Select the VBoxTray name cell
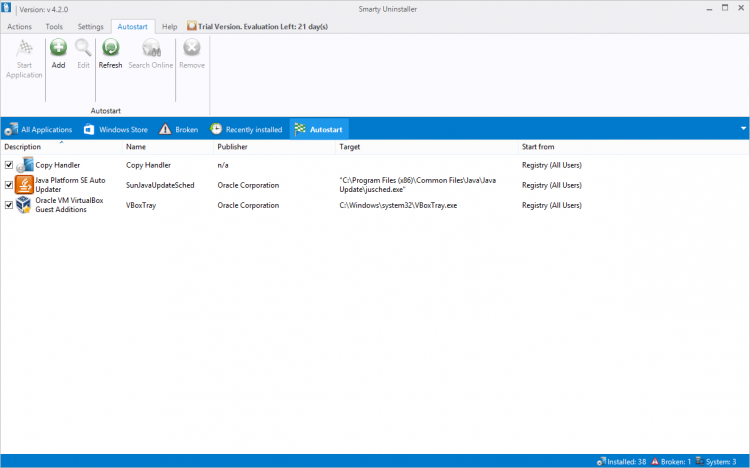Screen dimensions: 750x468 [x=141, y=205]
